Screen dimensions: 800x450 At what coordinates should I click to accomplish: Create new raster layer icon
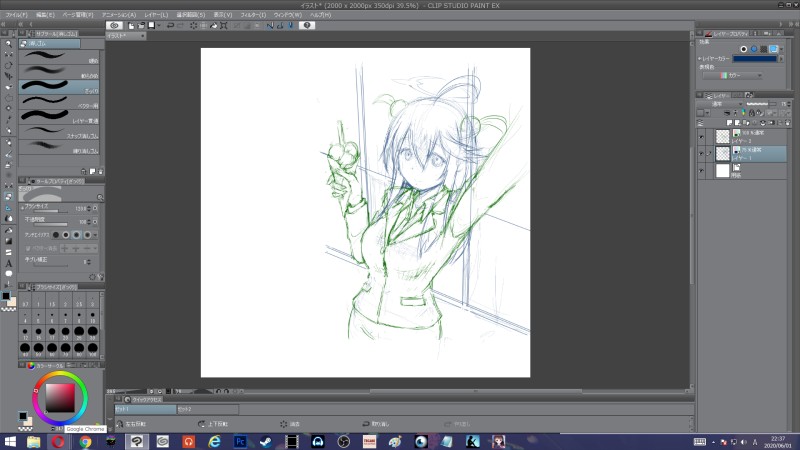tap(730, 123)
